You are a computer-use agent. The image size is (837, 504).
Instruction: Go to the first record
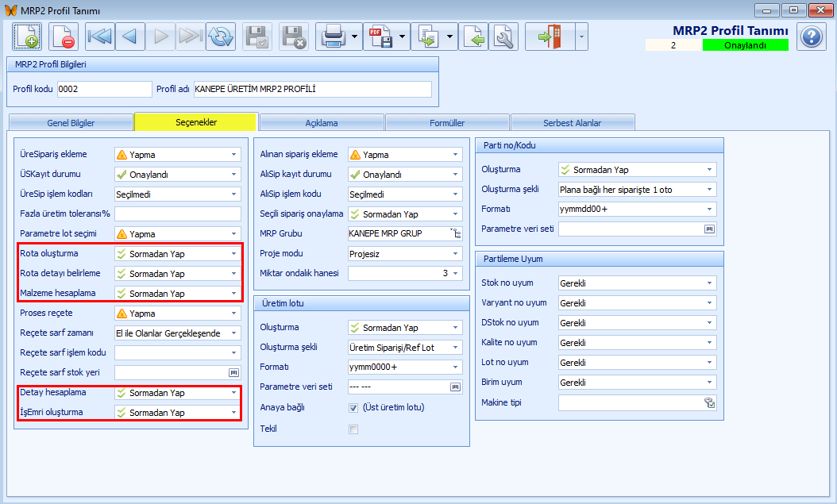(x=100, y=37)
